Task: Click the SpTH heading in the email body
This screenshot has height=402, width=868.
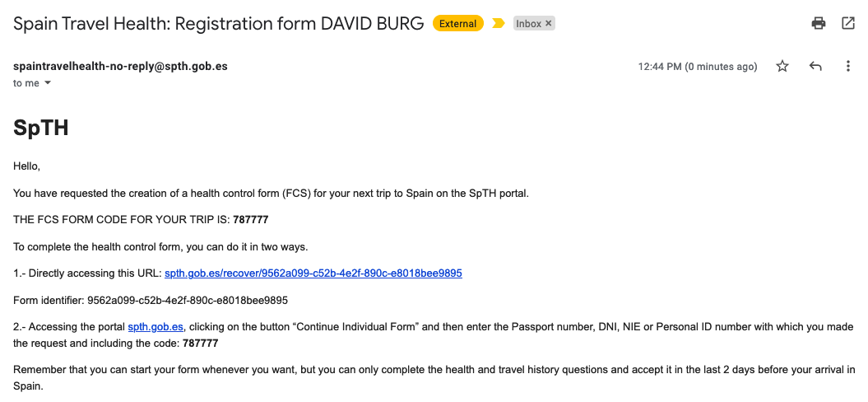Action: tap(40, 128)
